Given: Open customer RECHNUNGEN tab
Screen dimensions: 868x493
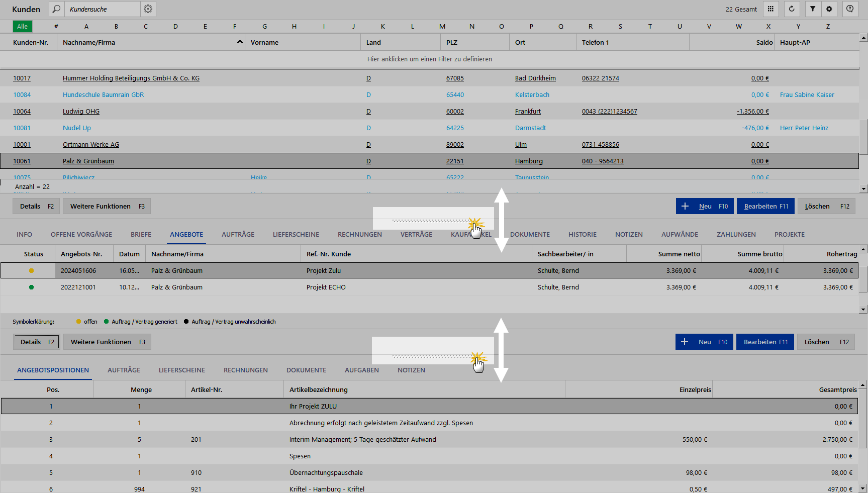Looking at the screenshot, I should (359, 235).
